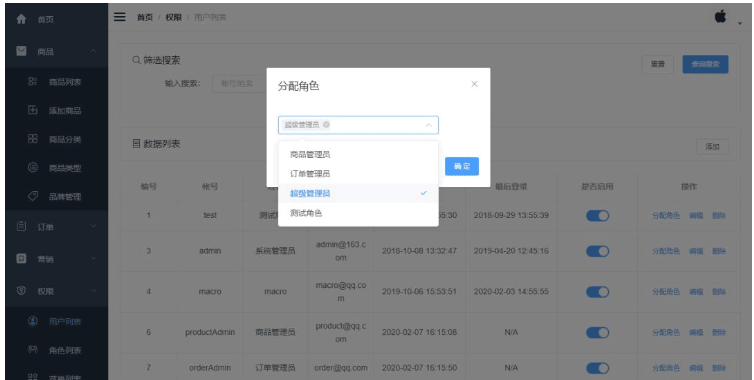Collapse the 商品 sidebar menu chevron
The image size is (754, 380).
[93, 51]
